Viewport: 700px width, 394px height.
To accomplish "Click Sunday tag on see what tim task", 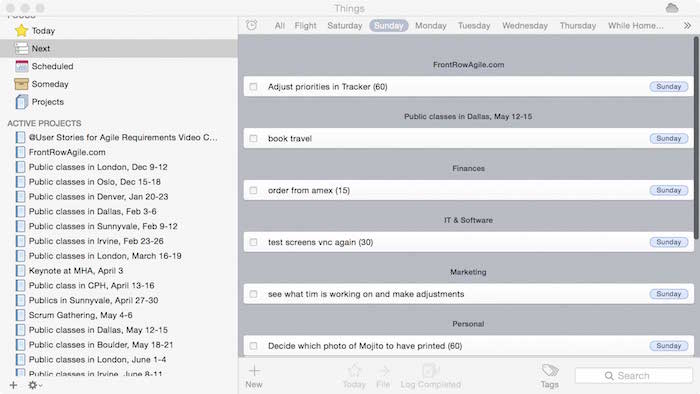I will (669, 294).
